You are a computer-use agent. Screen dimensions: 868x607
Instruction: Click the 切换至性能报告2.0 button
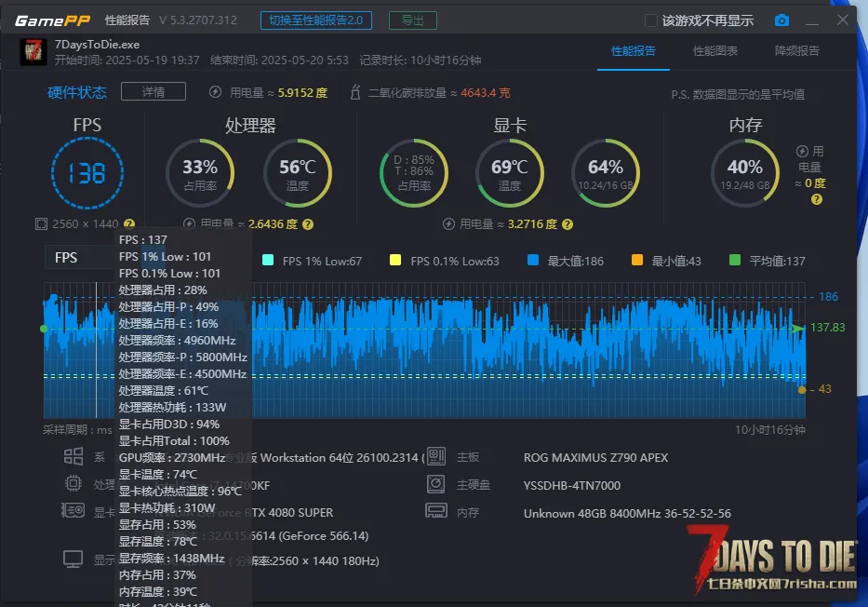(x=316, y=20)
